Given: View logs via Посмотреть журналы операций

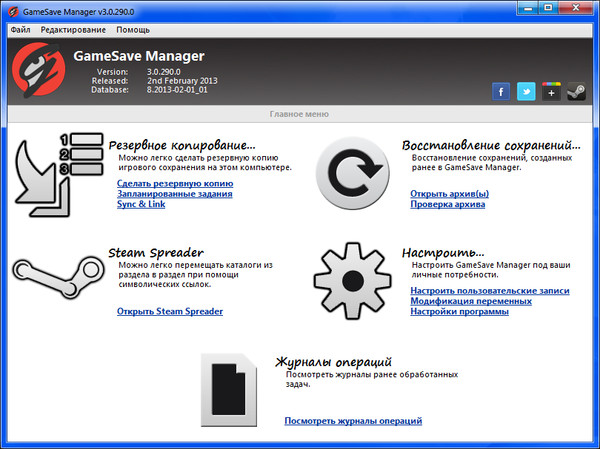Looking at the screenshot, I should (x=353, y=421).
